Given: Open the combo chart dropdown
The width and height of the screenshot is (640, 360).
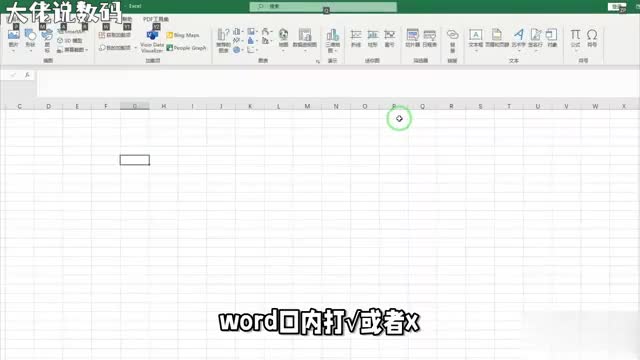Looking at the screenshot, I should (267, 40).
